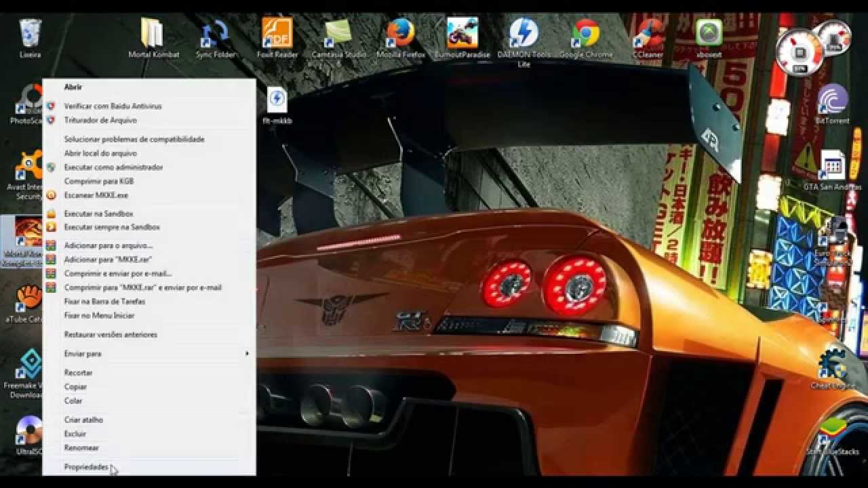Expand the Enviar para submenu
This screenshot has height=488, width=868.
[149, 354]
